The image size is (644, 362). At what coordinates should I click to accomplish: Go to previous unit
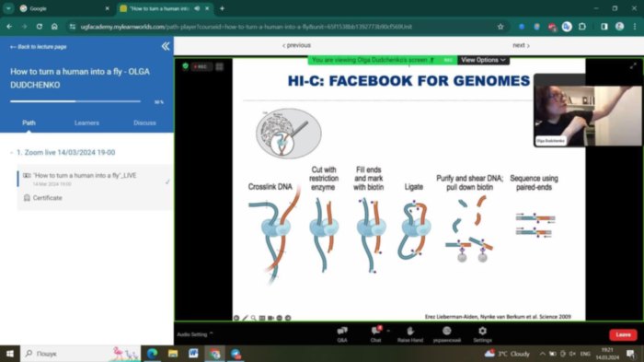tap(296, 45)
